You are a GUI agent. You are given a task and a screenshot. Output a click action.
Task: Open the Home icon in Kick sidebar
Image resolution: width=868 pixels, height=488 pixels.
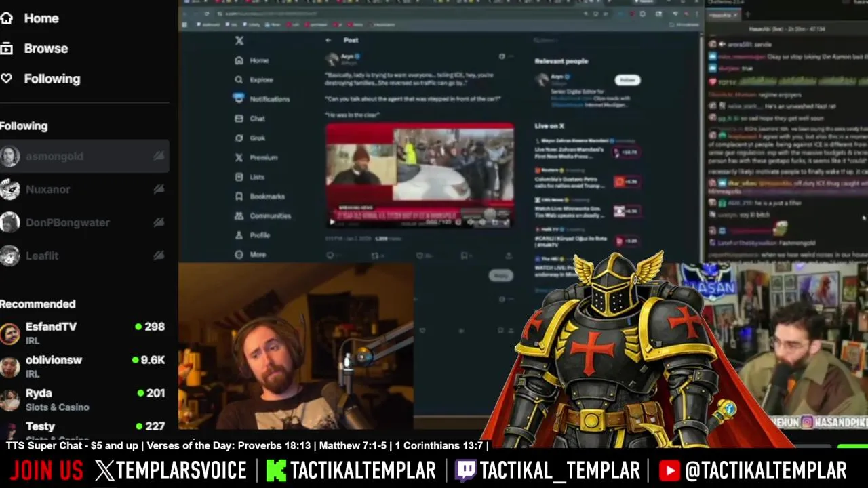pyautogui.click(x=7, y=18)
